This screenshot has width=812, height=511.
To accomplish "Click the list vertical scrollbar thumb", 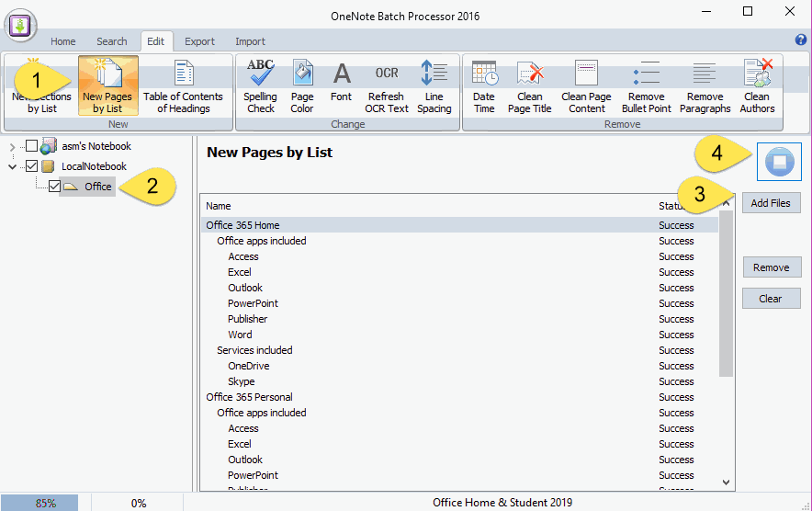I will pyautogui.click(x=726, y=294).
